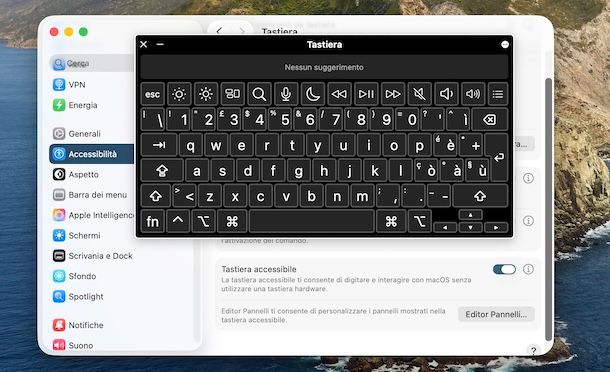Screen dimensions: 610x372
Task: Select Accessibilità in the sidebar
Action: (x=91, y=154)
